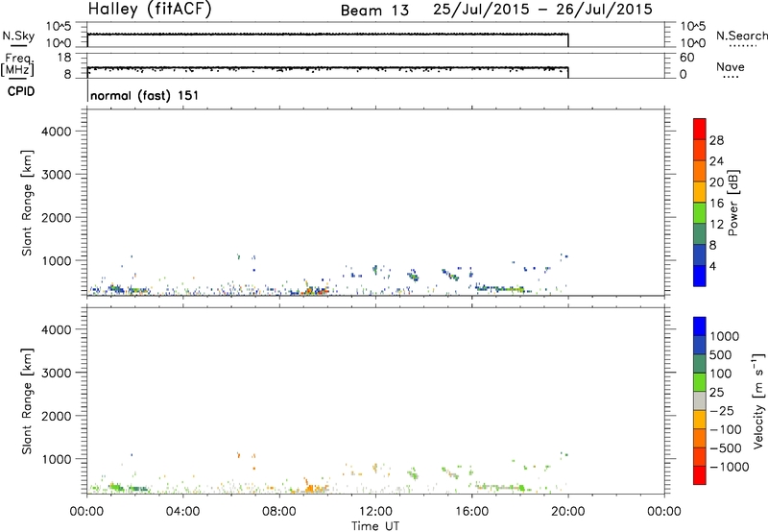Click the "16:00" time tick label
This screenshot has height=532, width=768.
point(471,512)
